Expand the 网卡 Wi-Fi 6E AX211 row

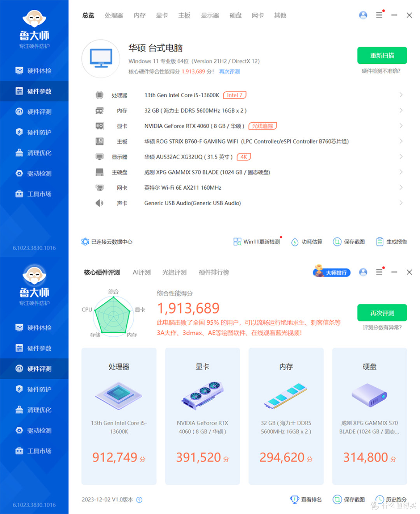(249, 188)
